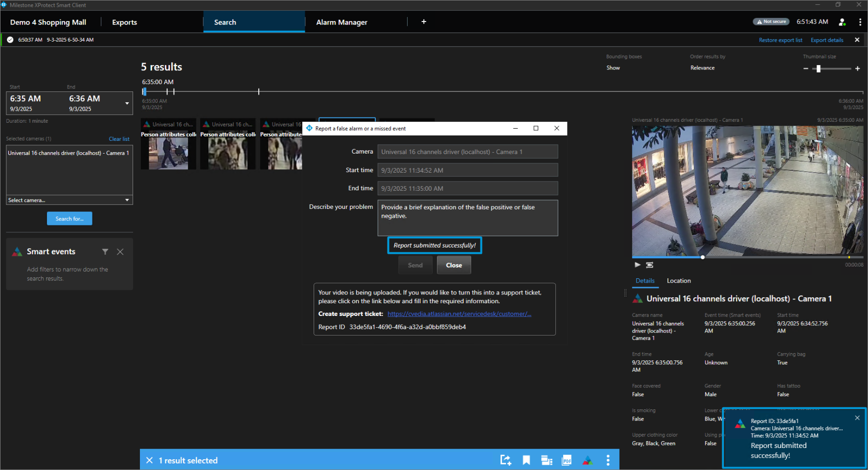
Task: Click the Smart events filter funnel icon
Action: coord(105,252)
